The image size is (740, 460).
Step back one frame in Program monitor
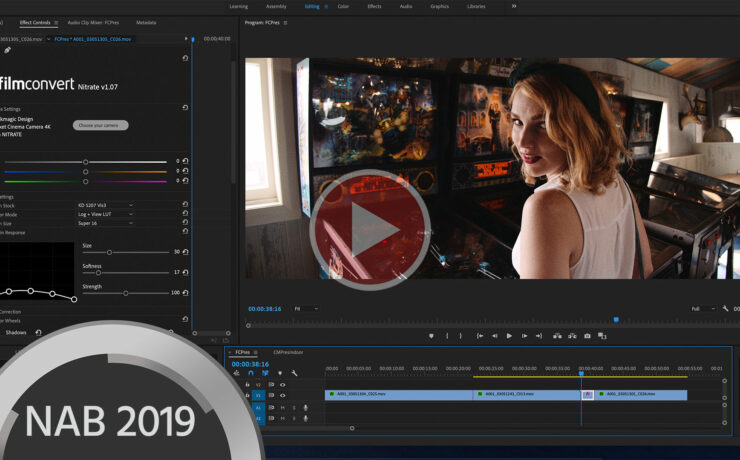pyautogui.click(x=495, y=336)
